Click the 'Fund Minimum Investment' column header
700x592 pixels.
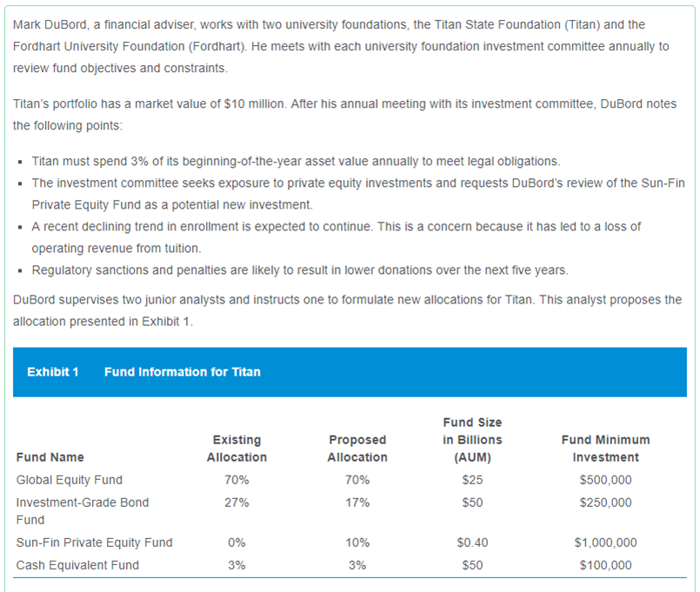(x=605, y=449)
